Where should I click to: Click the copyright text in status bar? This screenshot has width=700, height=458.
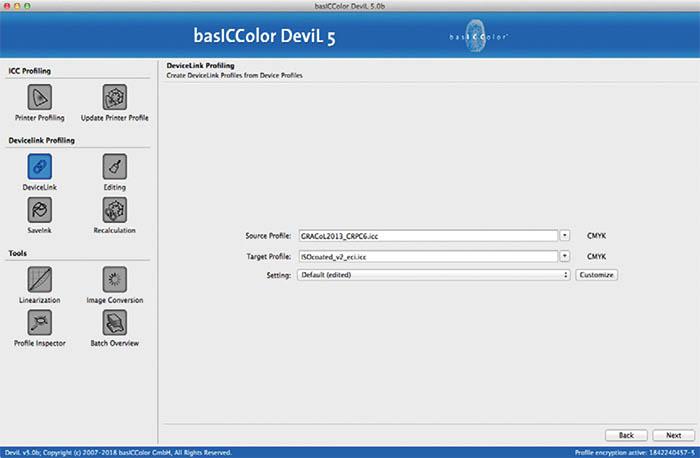pos(118,453)
